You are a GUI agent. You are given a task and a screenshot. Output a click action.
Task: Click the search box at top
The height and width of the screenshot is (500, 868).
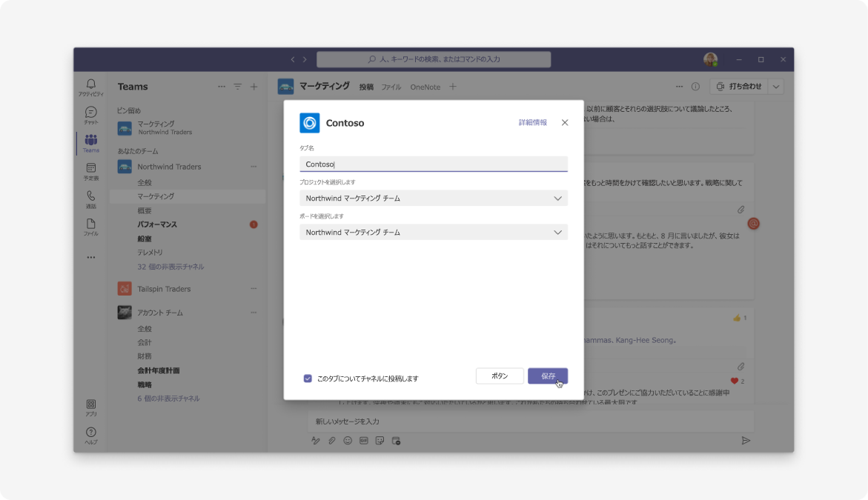434,59
